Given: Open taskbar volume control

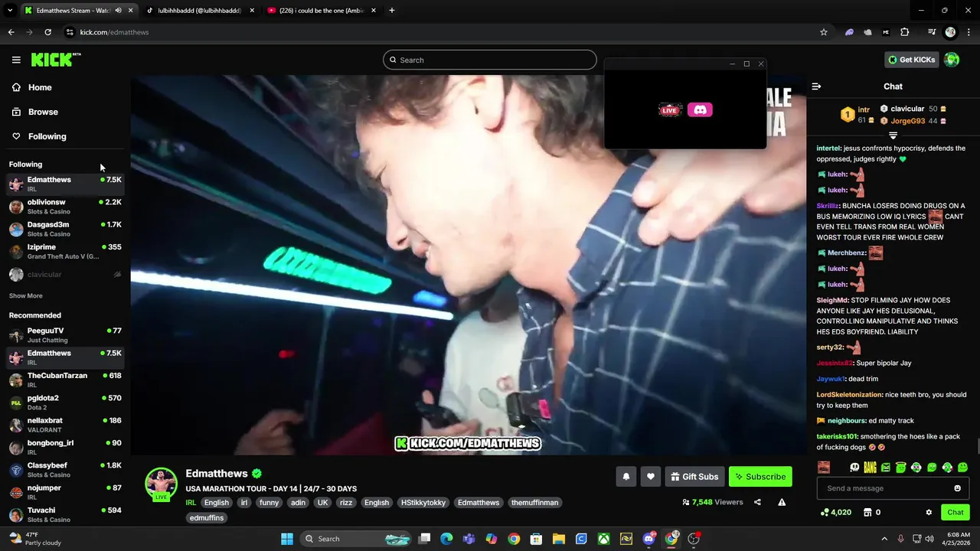Looking at the screenshot, I should [x=929, y=539].
